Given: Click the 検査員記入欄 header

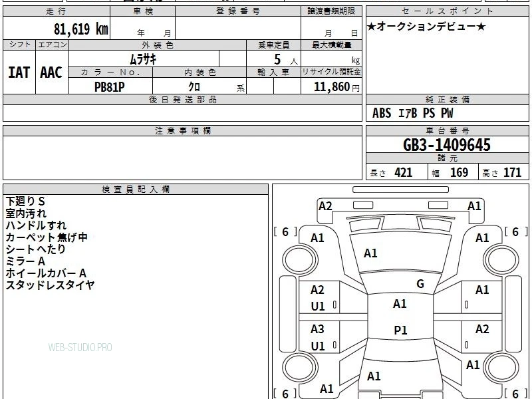Looking at the screenshot, I should 136,190.
